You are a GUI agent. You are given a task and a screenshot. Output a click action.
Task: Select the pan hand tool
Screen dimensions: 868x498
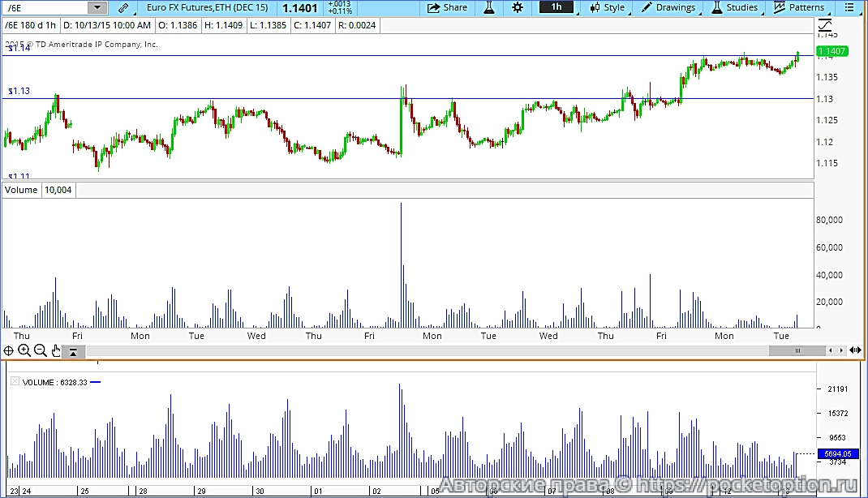[56, 350]
